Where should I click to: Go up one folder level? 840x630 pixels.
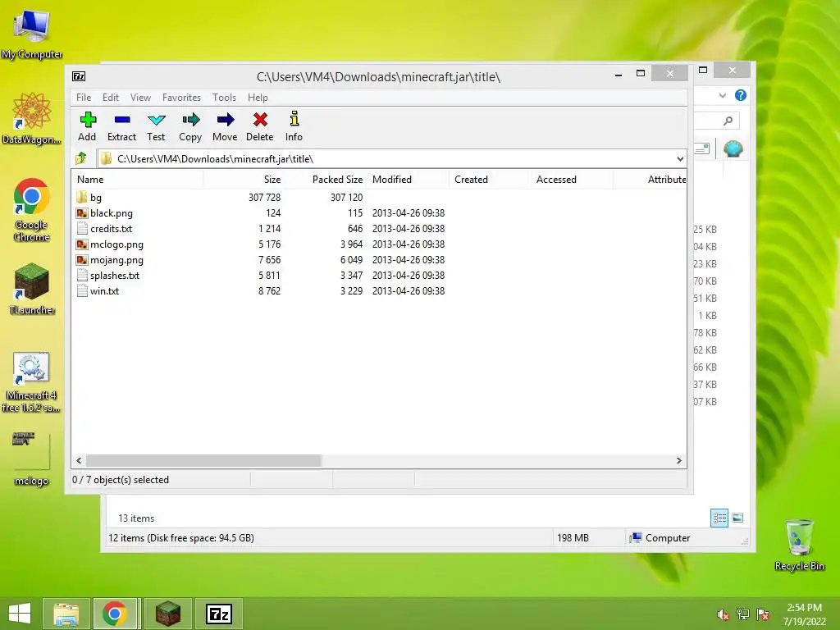[x=81, y=158]
